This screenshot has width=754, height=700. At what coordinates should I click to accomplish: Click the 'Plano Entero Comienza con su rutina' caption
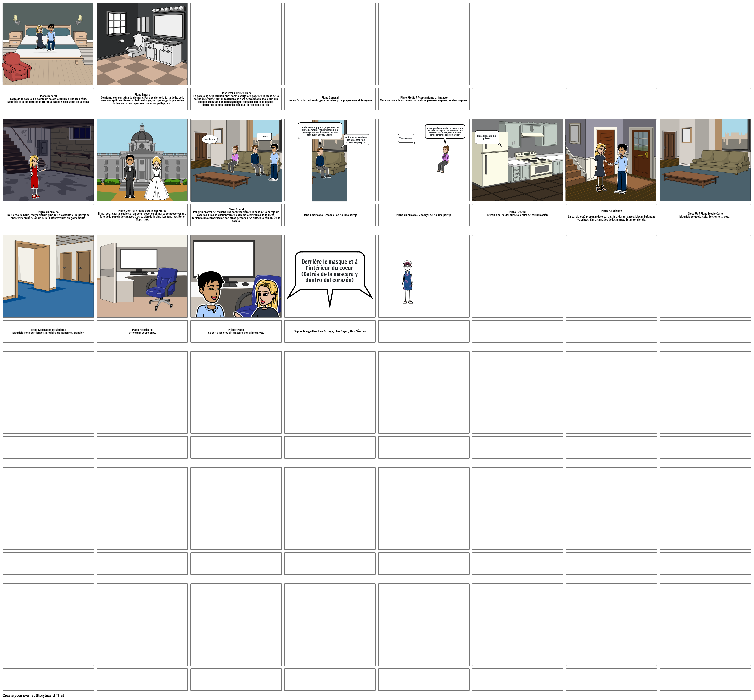pyautogui.click(x=142, y=99)
